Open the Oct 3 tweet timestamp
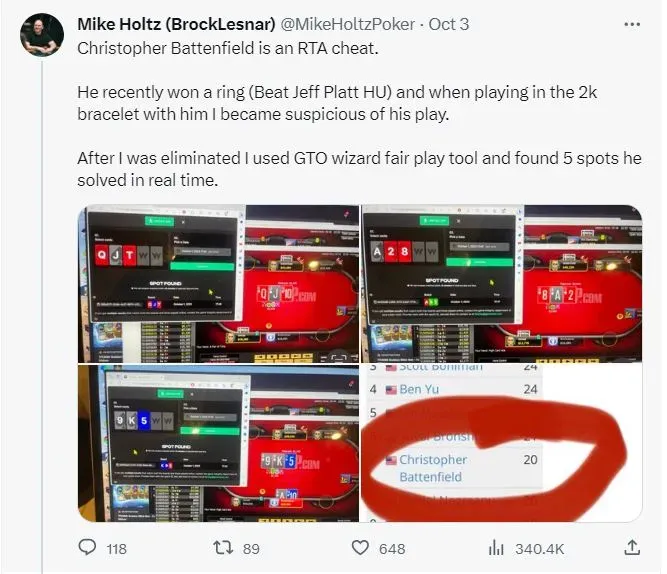 [x=449, y=24]
